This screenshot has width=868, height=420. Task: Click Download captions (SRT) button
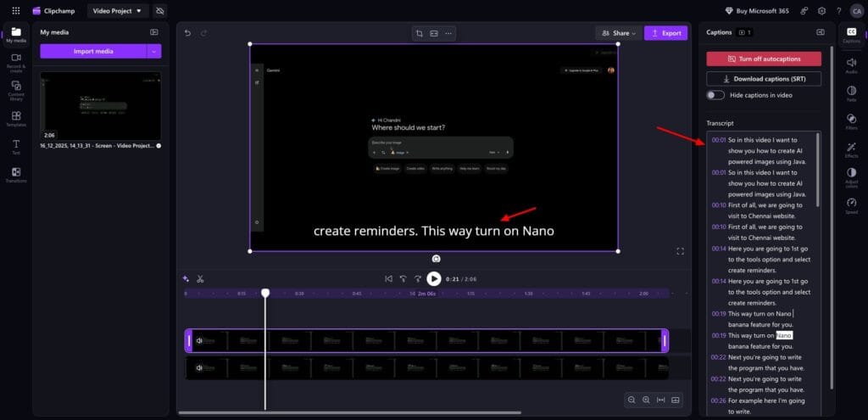[x=763, y=79]
